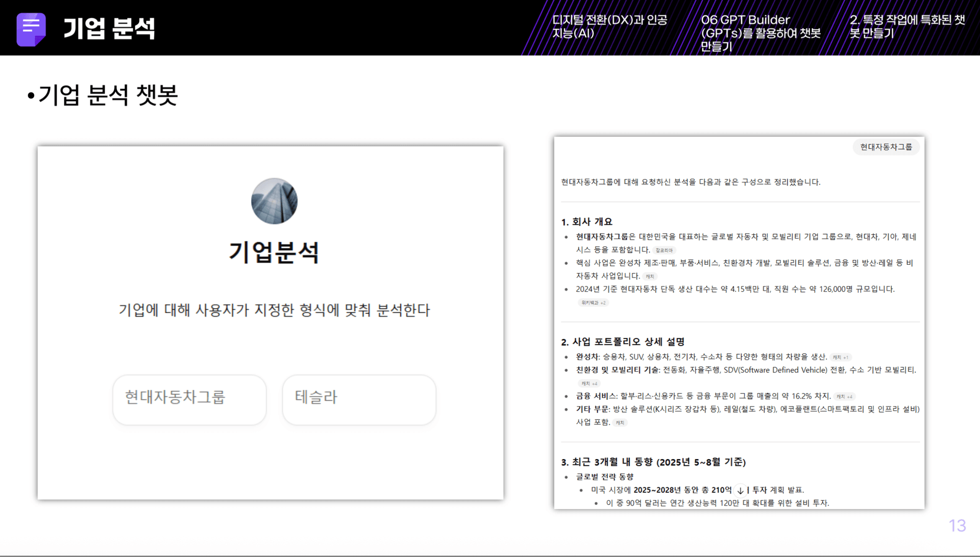Click the 현대자동차그룹 user message bubble

point(886,147)
